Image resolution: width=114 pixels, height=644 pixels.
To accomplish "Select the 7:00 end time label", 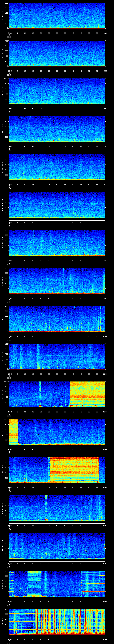I will [105, 223].
